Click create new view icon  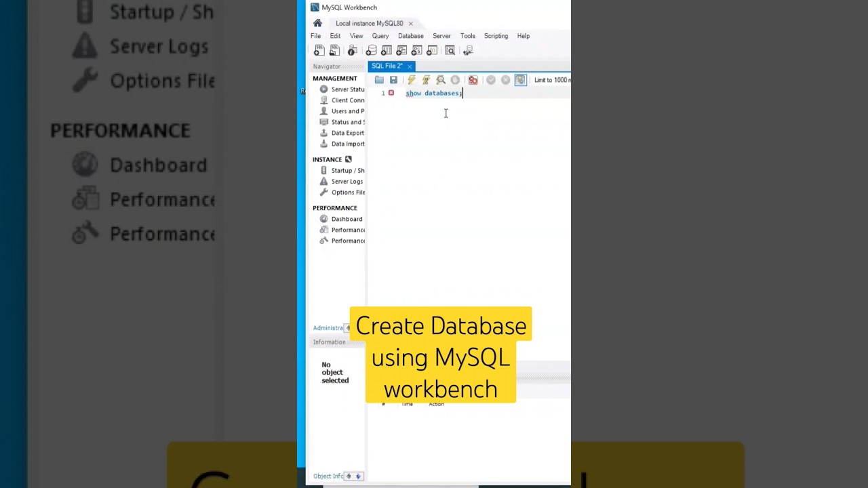point(401,51)
